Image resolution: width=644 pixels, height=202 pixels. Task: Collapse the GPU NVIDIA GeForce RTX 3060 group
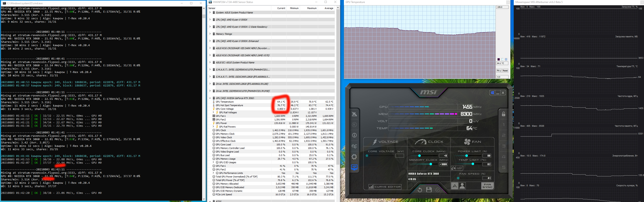(210, 98)
